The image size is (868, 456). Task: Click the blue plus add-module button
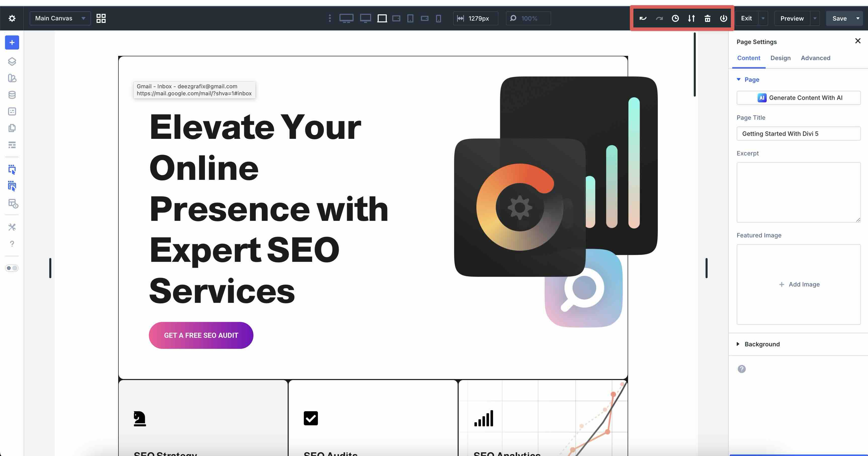[12, 43]
